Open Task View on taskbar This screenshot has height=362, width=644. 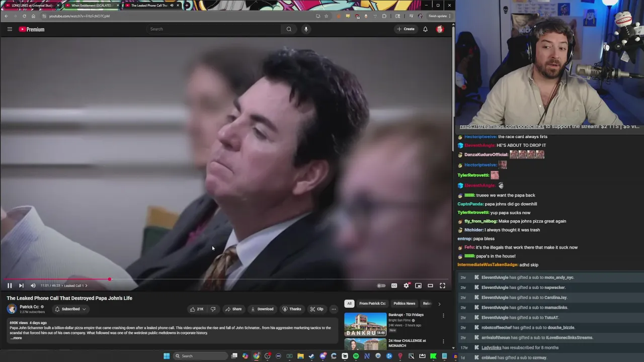(x=234, y=356)
